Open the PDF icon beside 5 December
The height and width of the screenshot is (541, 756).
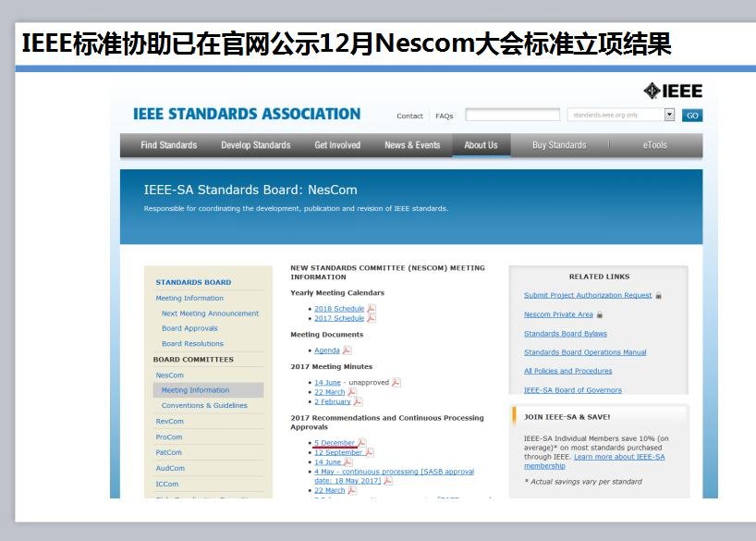tap(362, 443)
